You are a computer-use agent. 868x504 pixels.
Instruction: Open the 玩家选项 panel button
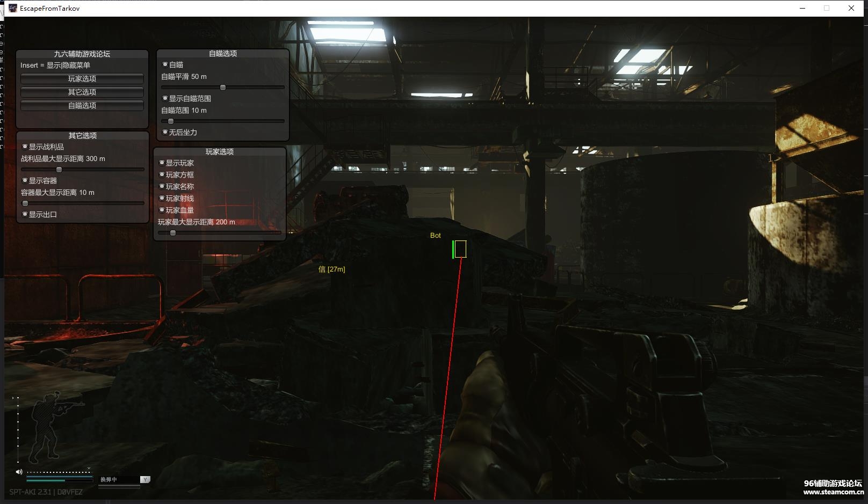[x=82, y=79]
